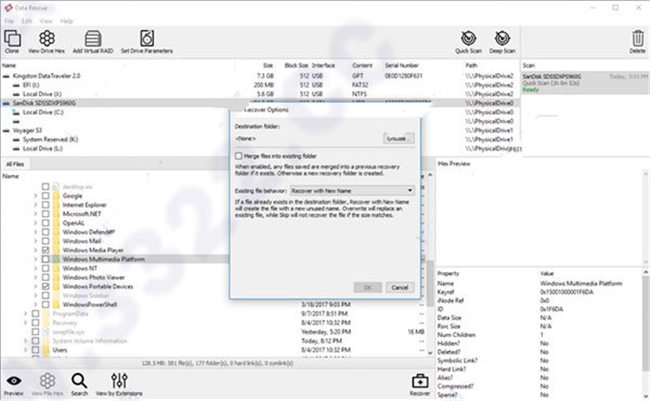Screen dimensions: 650x401
Task: Click the Path column header
Action: pyautogui.click(x=471, y=66)
